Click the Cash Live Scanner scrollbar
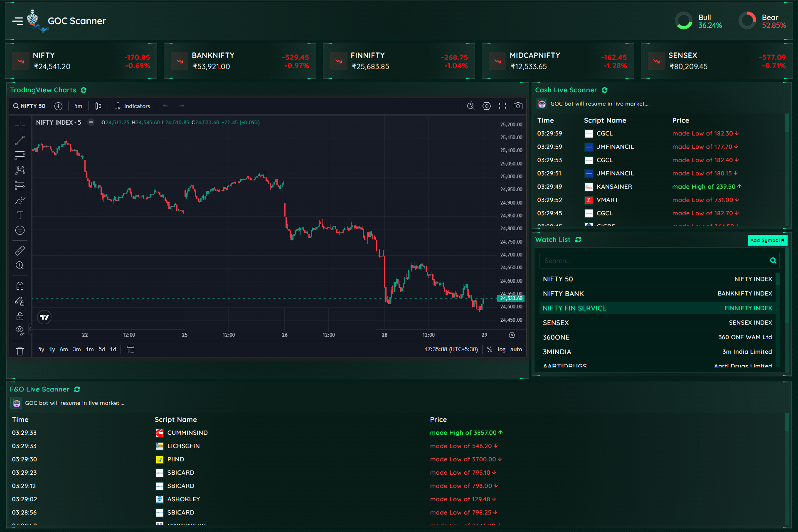The height and width of the screenshot is (532, 798). tap(787, 123)
